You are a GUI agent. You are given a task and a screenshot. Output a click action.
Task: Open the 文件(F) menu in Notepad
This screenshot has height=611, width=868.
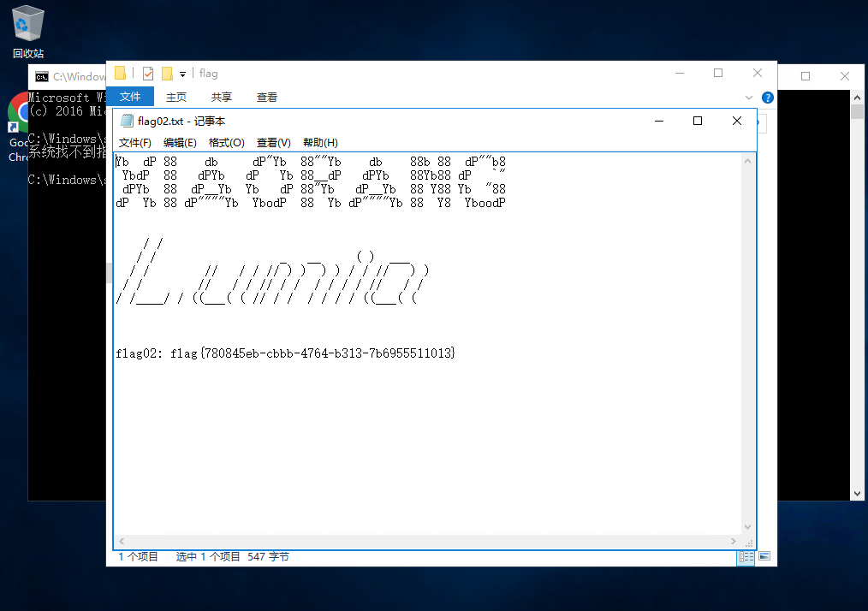point(135,143)
